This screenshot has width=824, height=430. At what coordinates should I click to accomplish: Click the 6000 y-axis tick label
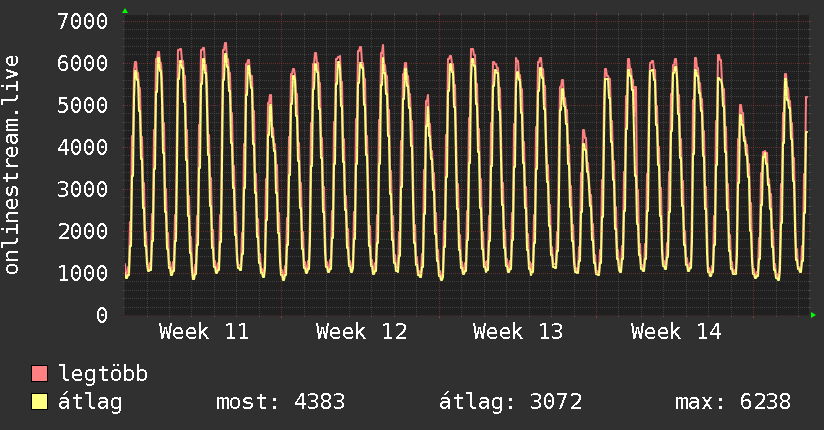click(x=83, y=63)
